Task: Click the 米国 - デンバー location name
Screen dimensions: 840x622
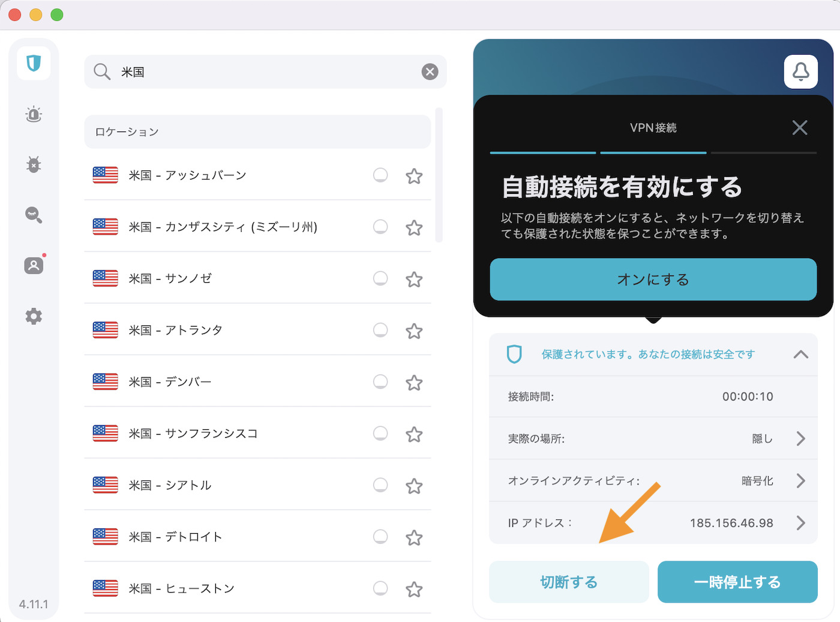Action: point(170,382)
